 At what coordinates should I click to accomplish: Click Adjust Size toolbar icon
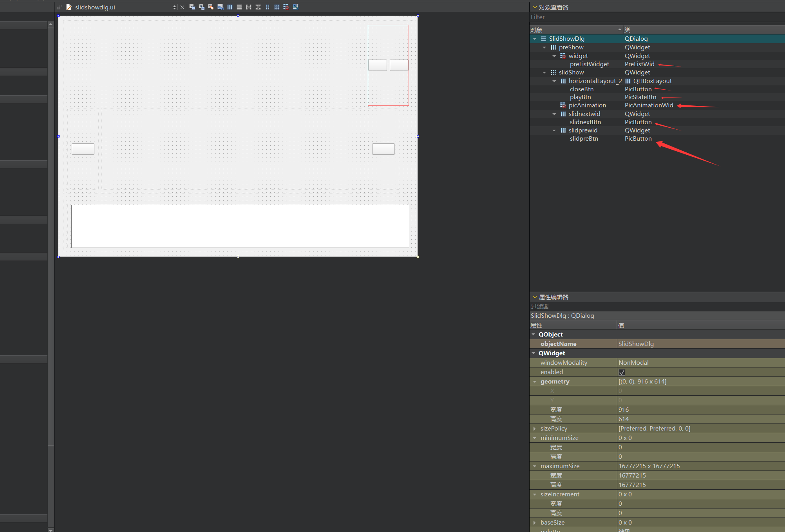(x=296, y=7)
